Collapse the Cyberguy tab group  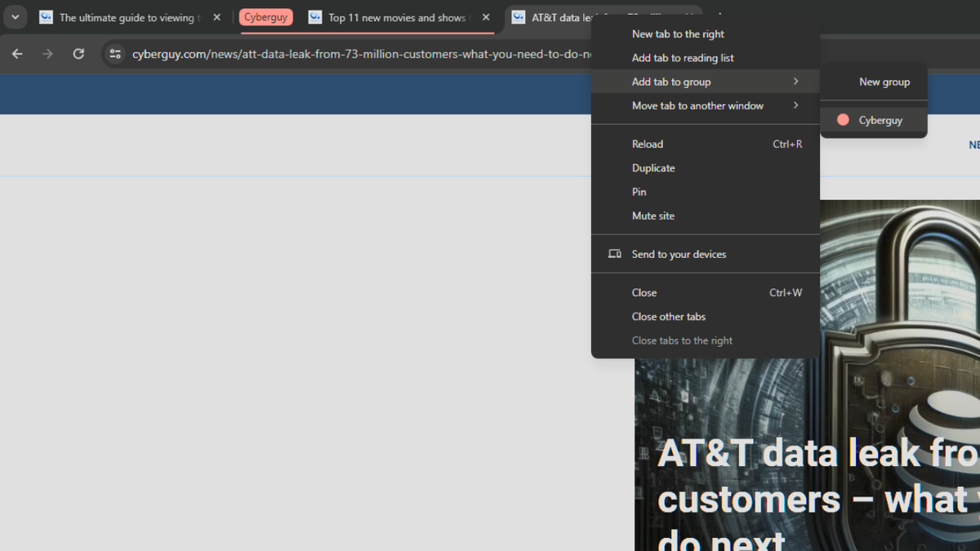point(266,16)
